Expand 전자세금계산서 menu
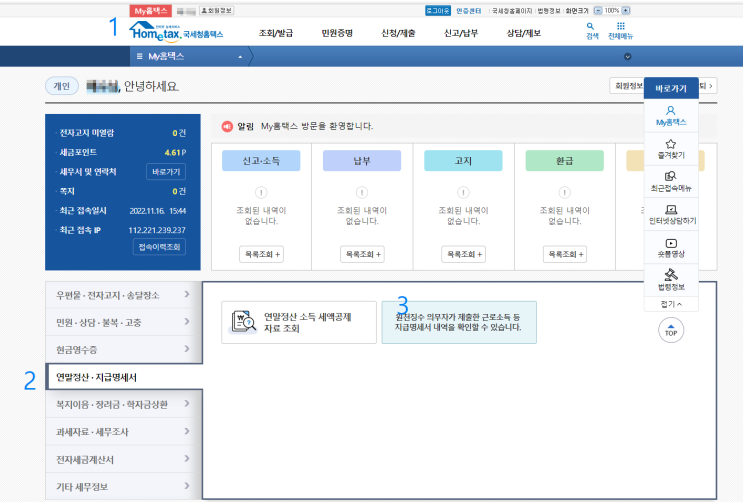 (x=123, y=459)
